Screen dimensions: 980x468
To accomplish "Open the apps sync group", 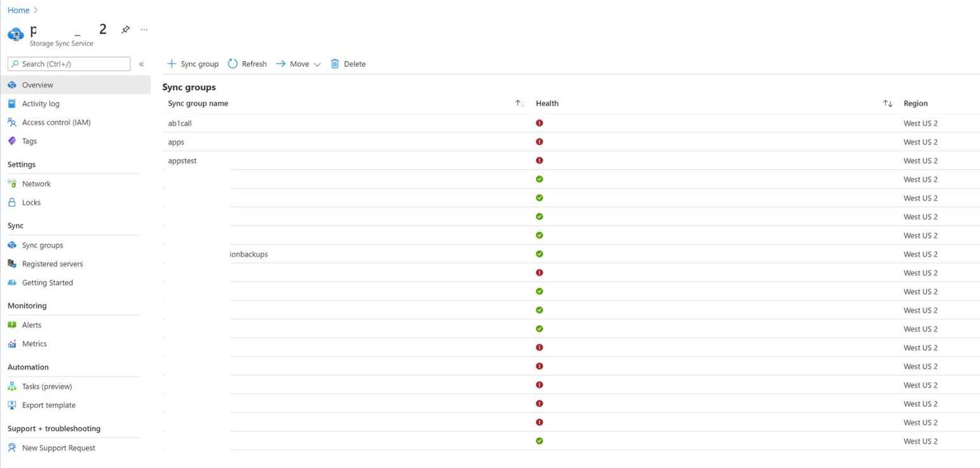I will click(x=176, y=142).
